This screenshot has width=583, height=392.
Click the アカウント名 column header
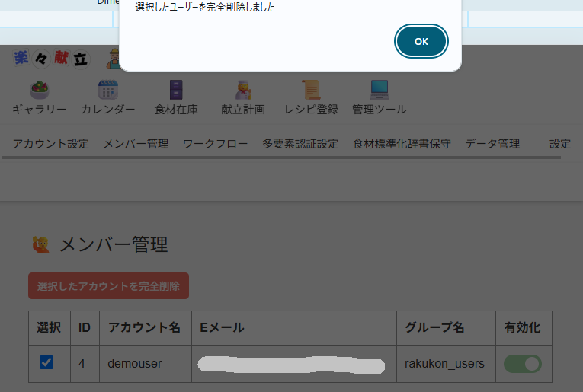pos(144,327)
